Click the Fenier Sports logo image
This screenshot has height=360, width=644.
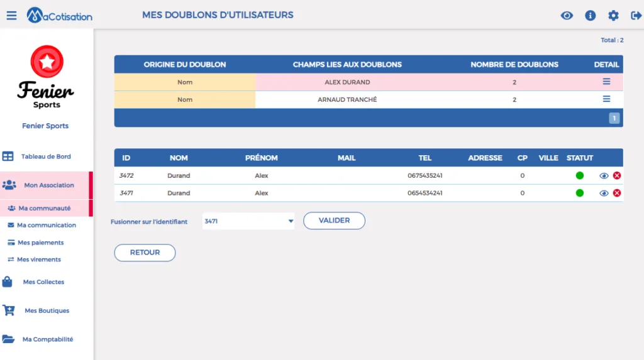pos(47,77)
